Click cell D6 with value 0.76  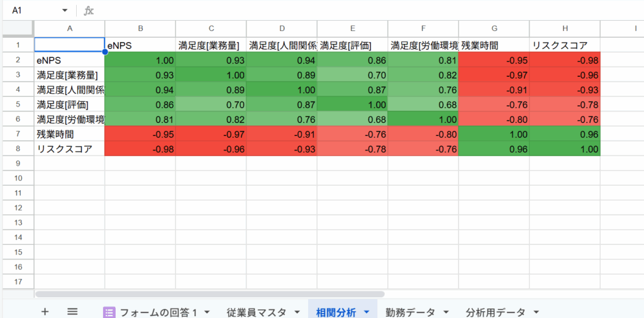tap(282, 119)
